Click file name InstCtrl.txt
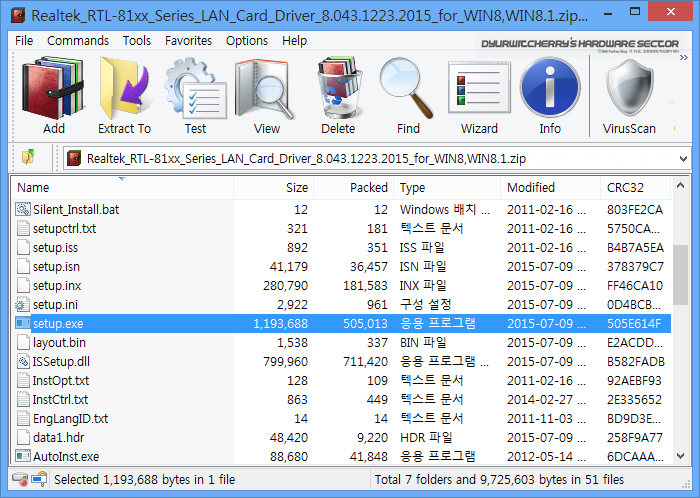 60,399
